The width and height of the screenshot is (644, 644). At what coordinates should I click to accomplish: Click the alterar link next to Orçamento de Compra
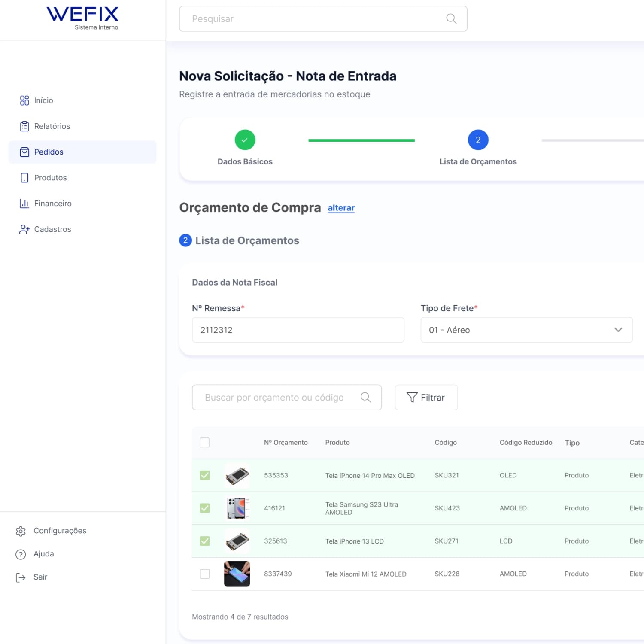click(341, 208)
